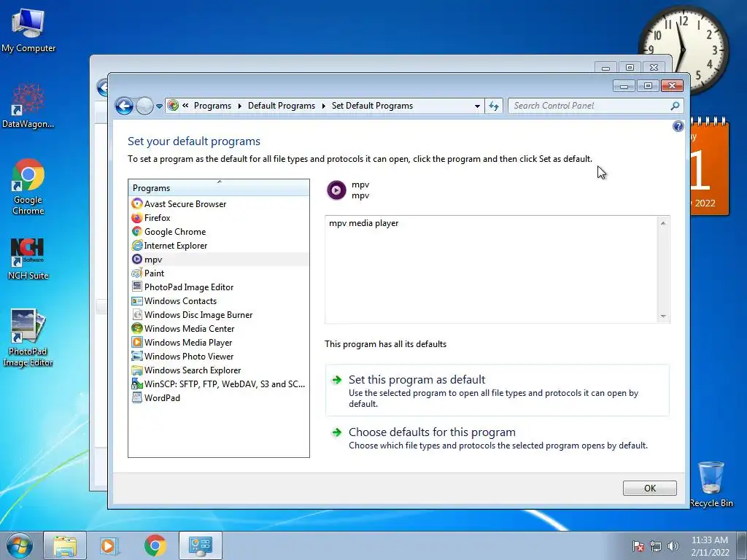Select the 'mpv media player' description text
Image resolution: width=747 pixels, height=560 pixels.
[363, 223]
